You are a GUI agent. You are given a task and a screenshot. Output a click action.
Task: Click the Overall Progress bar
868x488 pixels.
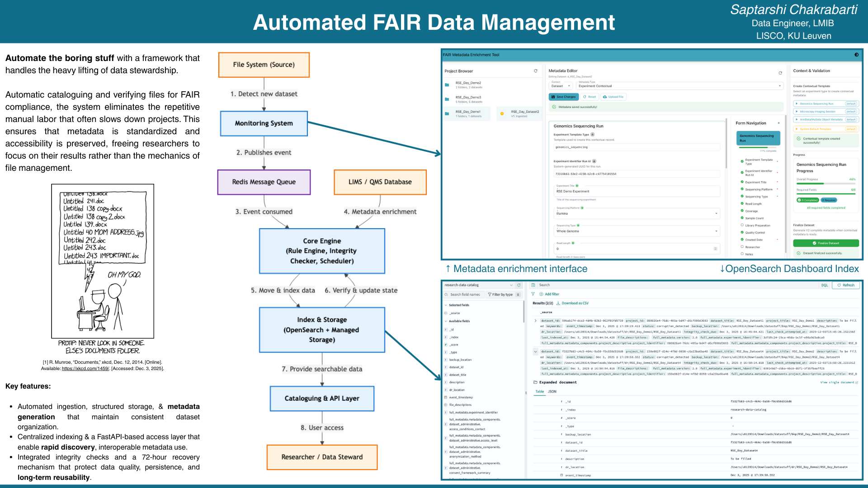[826, 183]
